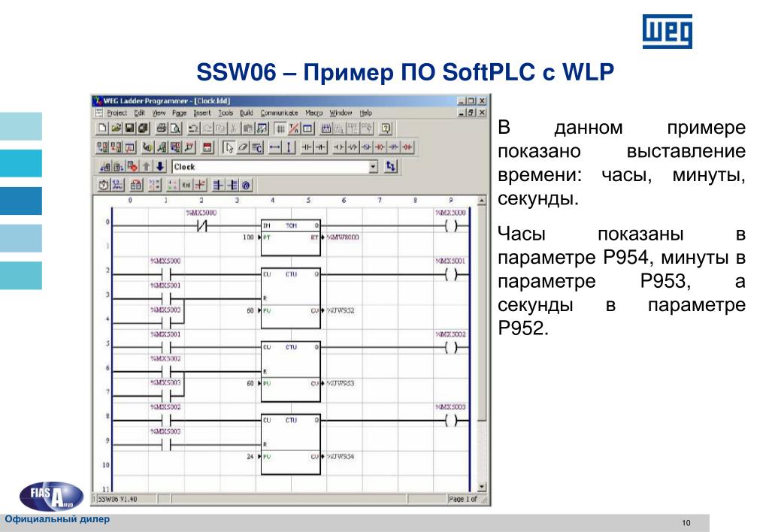Select the TON timer block in rung 0
Viewport: 769px width, 532px height.
(x=291, y=237)
